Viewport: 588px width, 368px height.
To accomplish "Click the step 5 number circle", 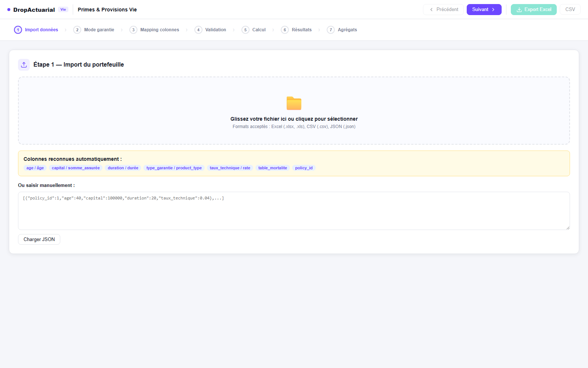I will pos(245,30).
